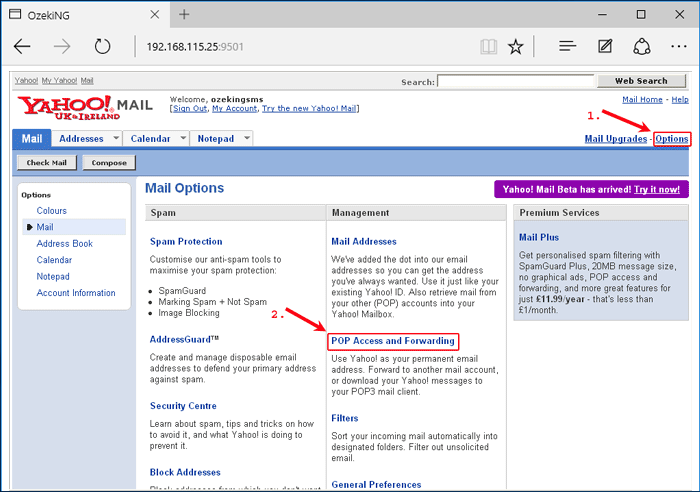Open the Filters link
The image size is (700, 492).
point(345,418)
